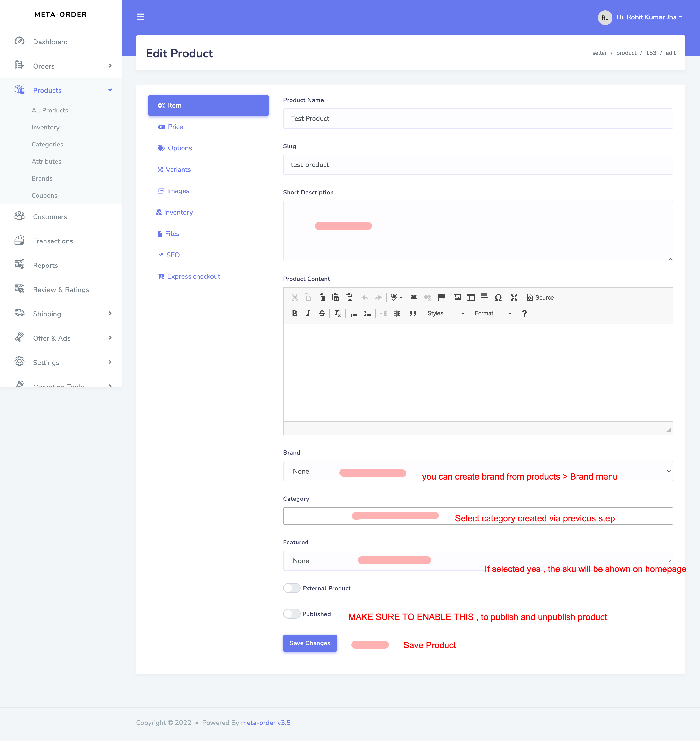Click the Link icon in editor
This screenshot has height=741, width=700.
pyautogui.click(x=414, y=298)
